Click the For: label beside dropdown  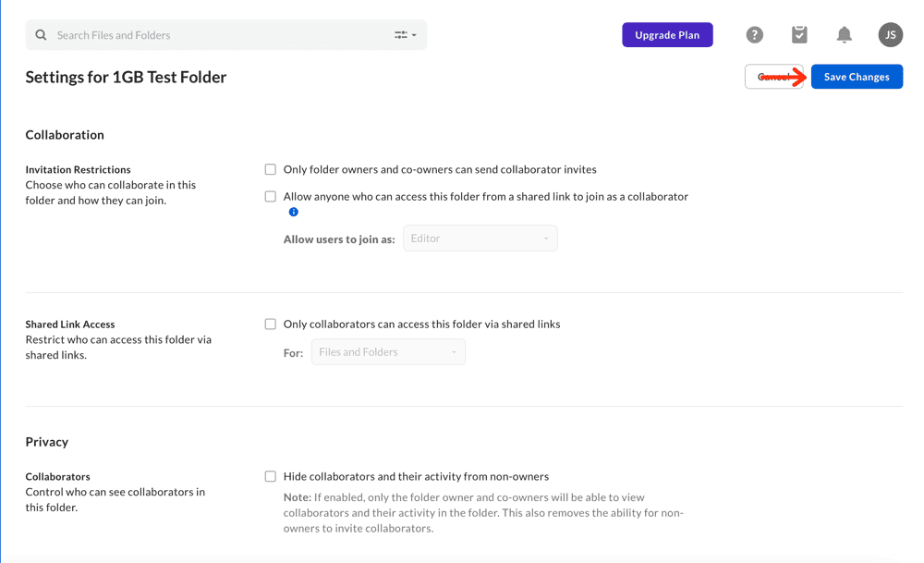(x=293, y=352)
